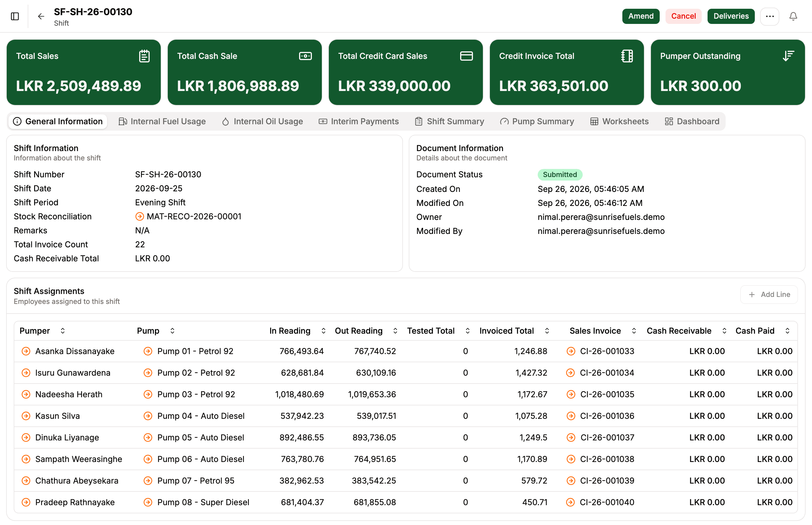Open Kasun Silva pumper link icon
812x525 pixels.
[26, 416]
